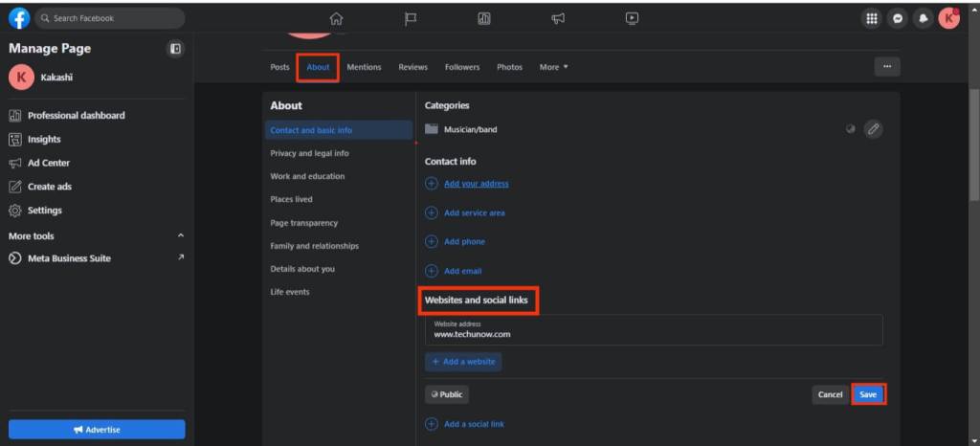Click the plus icon next to Add phone
Viewport: 980px width, 446px height.
[x=432, y=242]
